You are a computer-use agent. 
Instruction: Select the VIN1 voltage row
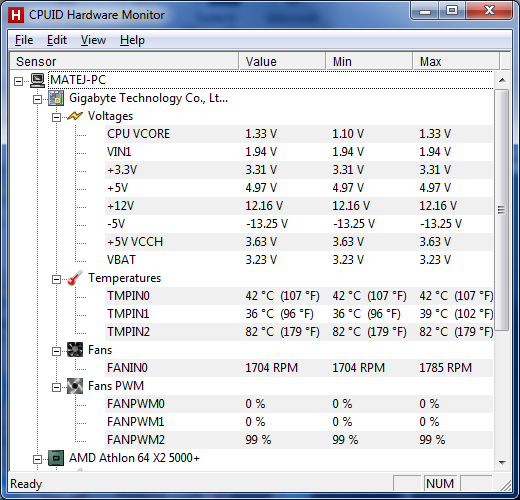tap(299, 152)
